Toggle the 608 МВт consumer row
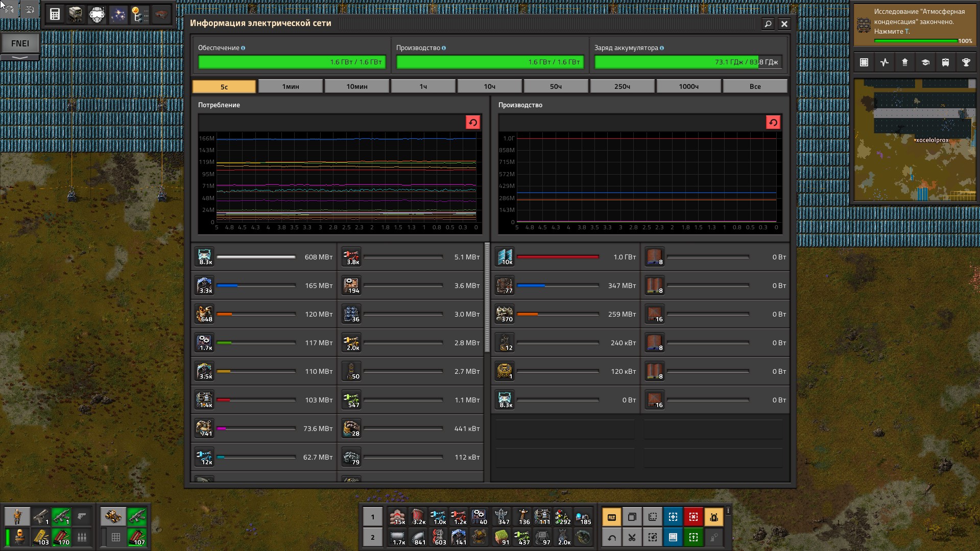Viewport: 980px width, 551px height. click(264, 257)
